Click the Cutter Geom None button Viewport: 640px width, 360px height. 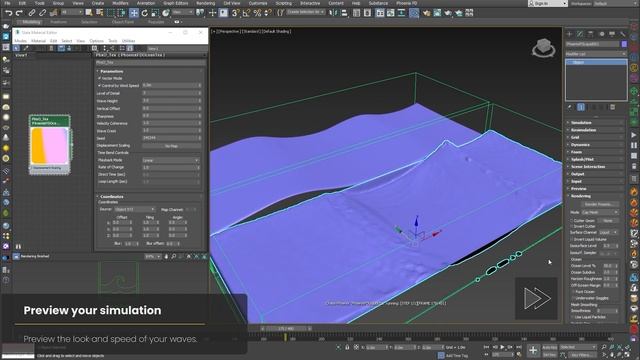coord(608,220)
